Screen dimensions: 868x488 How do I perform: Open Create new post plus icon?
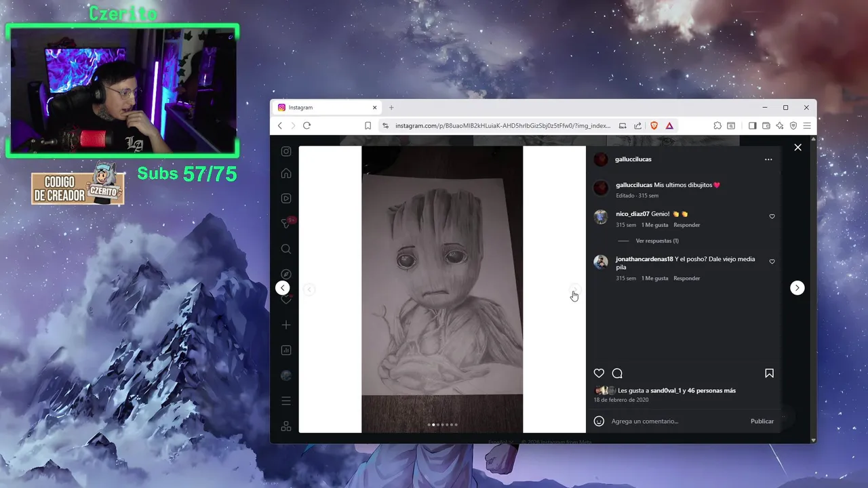pos(286,325)
